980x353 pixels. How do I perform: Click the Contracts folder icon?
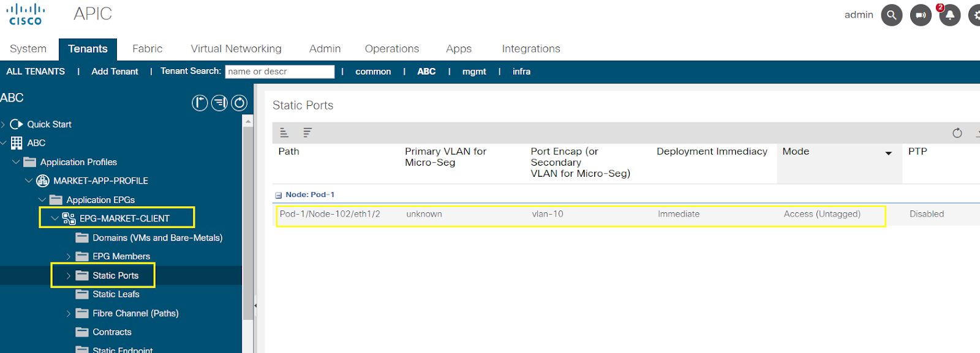click(x=82, y=332)
